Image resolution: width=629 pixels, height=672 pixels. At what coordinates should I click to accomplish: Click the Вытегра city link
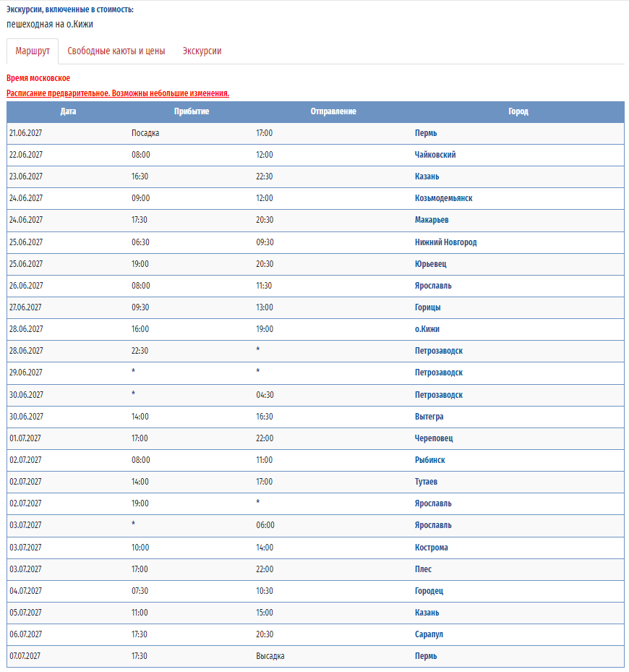429,417
